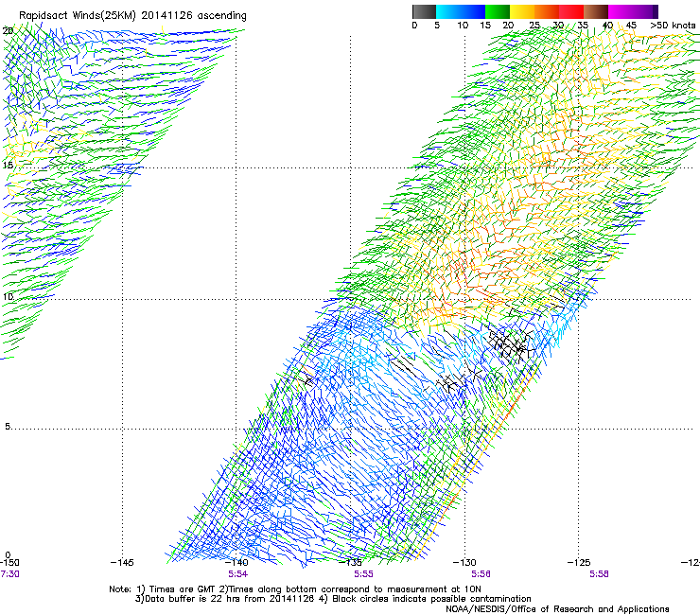The height and width of the screenshot is (615, 700).
Task: Click the longitude label '-135'
Action: coord(351,563)
